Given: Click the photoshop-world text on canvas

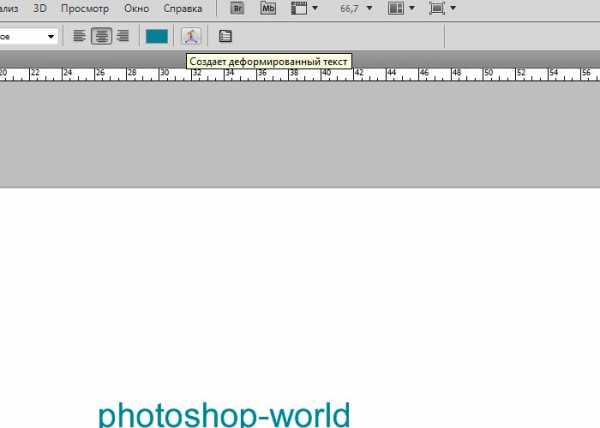Looking at the screenshot, I should (x=224, y=414).
